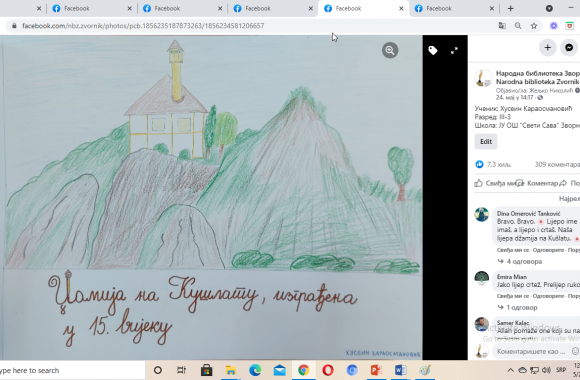Open the emoji picker in comment box

[575, 351]
